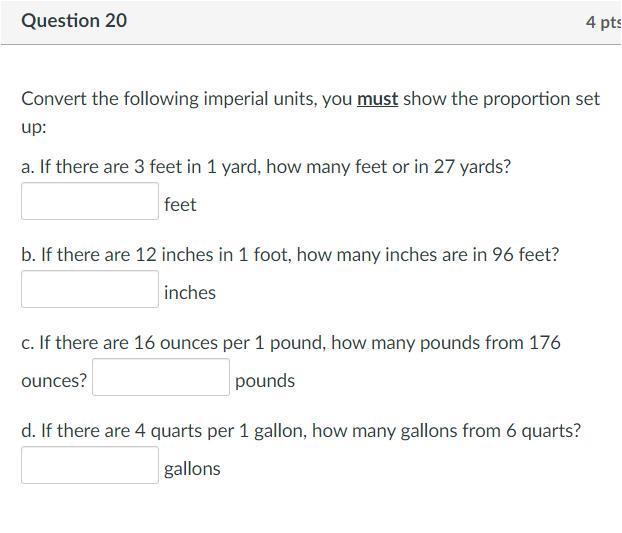The height and width of the screenshot is (533, 622).
Task: Click the "gallons" unit label
Action: coord(192,469)
